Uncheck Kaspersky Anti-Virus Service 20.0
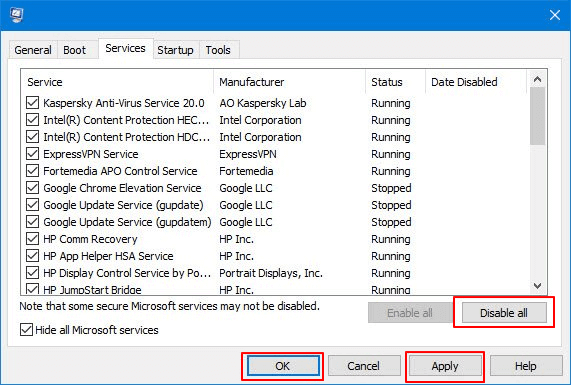This screenshot has width=571, height=385. tap(32, 103)
